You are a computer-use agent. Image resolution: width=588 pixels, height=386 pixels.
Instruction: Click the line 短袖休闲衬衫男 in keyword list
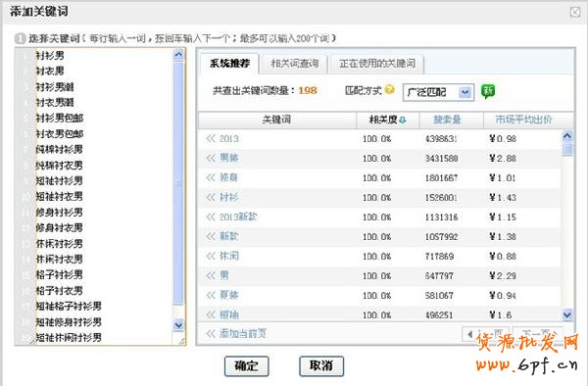pyautogui.click(x=69, y=338)
